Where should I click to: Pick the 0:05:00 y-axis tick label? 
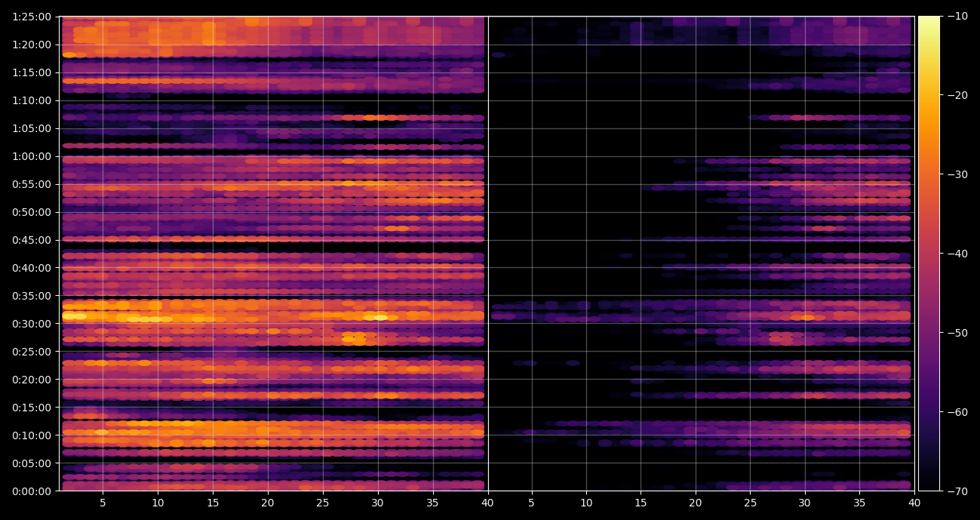[x=32, y=463]
